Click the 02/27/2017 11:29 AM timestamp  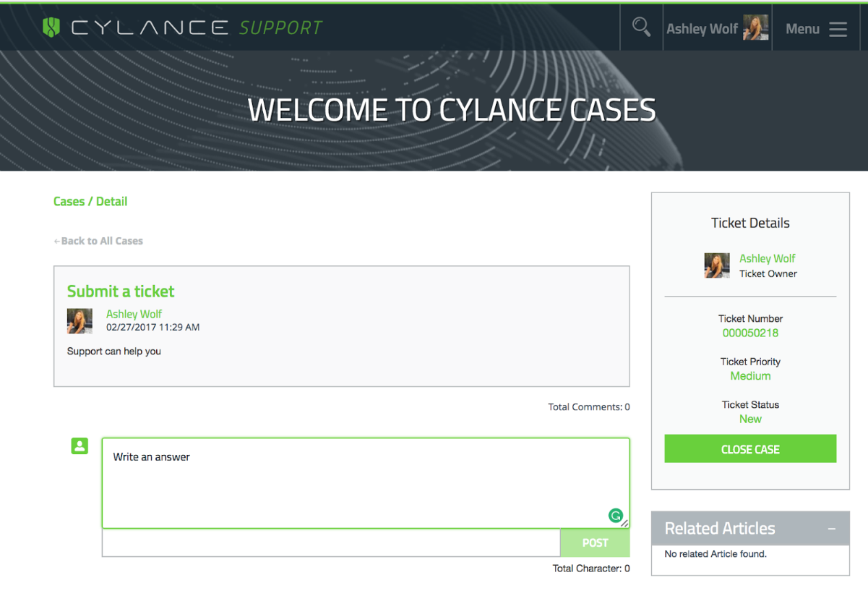[152, 327]
